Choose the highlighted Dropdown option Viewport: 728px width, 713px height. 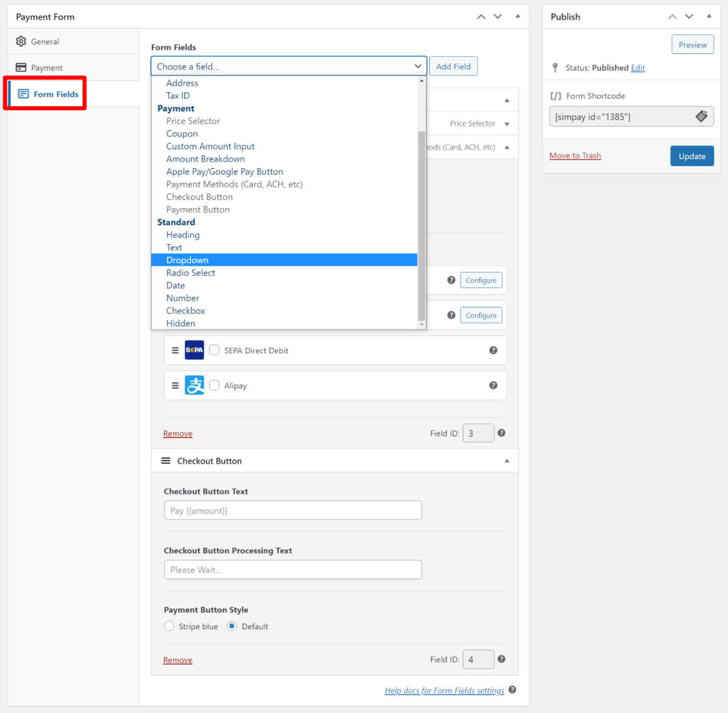point(285,260)
